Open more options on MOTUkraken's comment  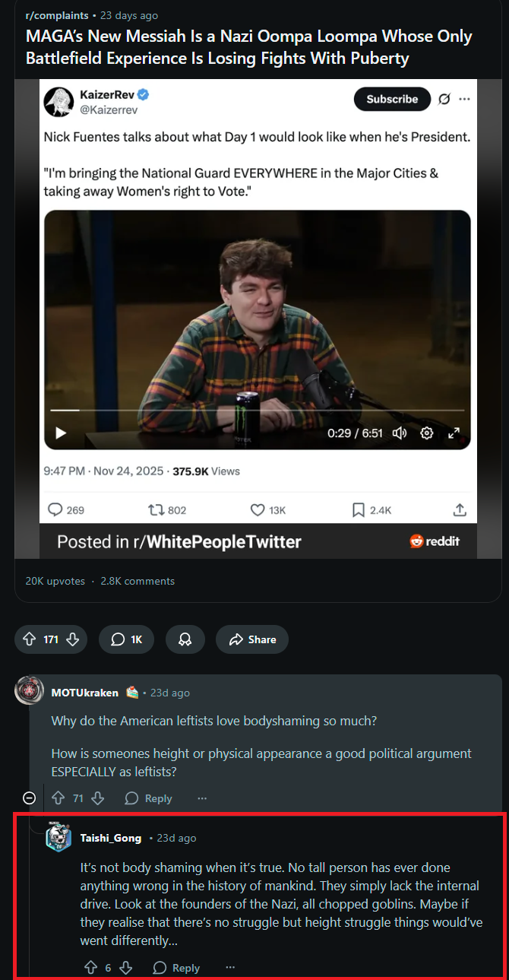[x=202, y=798]
